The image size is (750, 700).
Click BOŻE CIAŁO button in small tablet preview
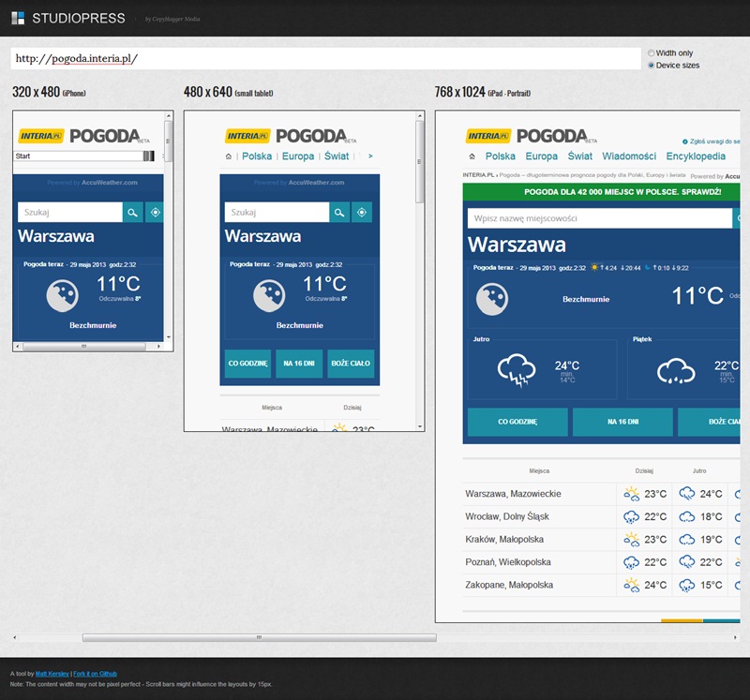click(351, 364)
